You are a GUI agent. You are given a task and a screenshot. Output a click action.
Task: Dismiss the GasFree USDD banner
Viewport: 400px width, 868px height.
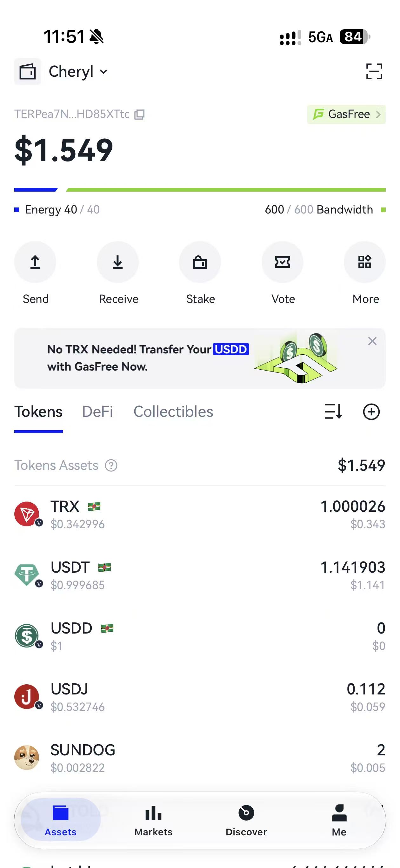click(x=372, y=341)
